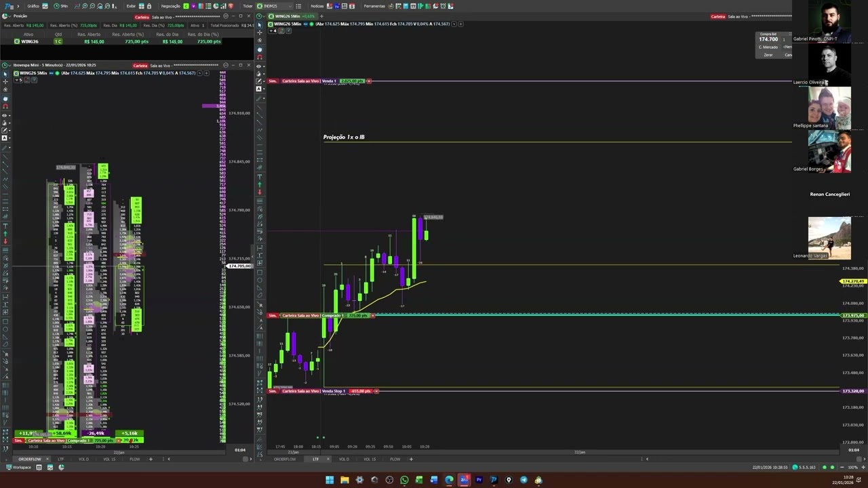The image size is (868, 488).
Task: Select the arrow cursor tool in left chart toolbar
Action: tap(5, 74)
